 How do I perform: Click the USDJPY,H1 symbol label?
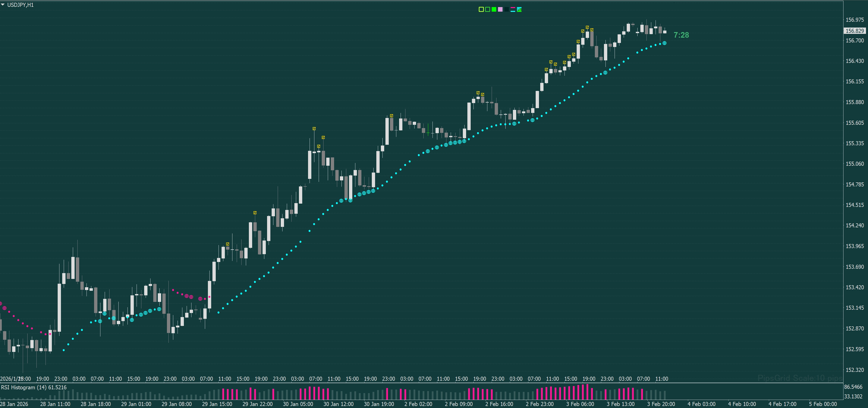20,5
